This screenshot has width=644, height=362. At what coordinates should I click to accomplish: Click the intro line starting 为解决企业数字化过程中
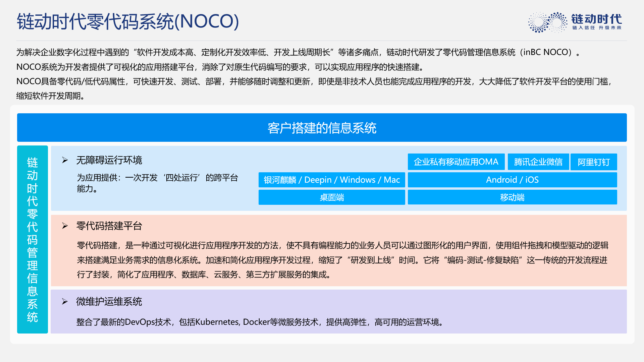[298, 52]
